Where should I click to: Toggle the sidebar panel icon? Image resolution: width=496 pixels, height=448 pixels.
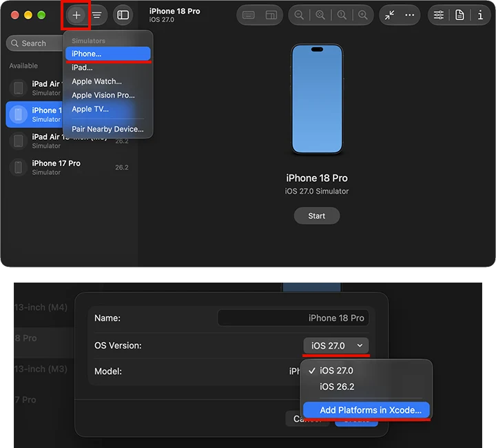click(123, 15)
